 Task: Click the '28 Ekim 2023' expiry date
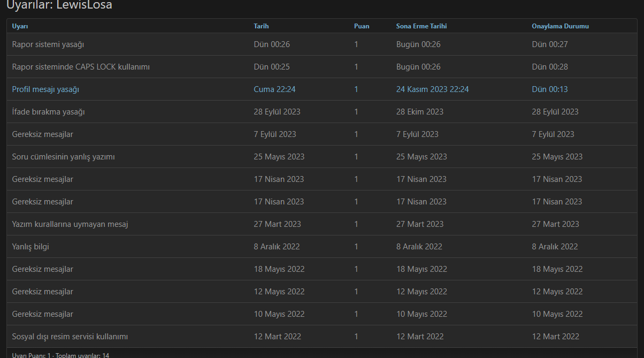coord(420,112)
